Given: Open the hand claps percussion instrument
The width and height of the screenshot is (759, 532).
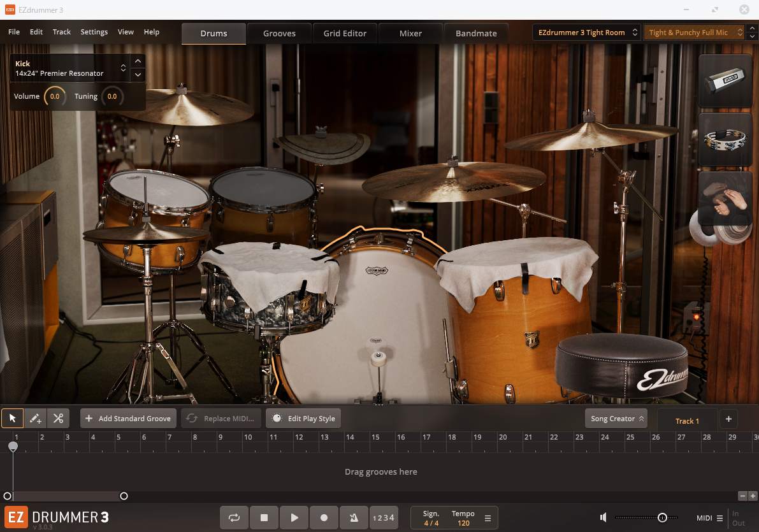Looking at the screenshot, I should [725, 198].
